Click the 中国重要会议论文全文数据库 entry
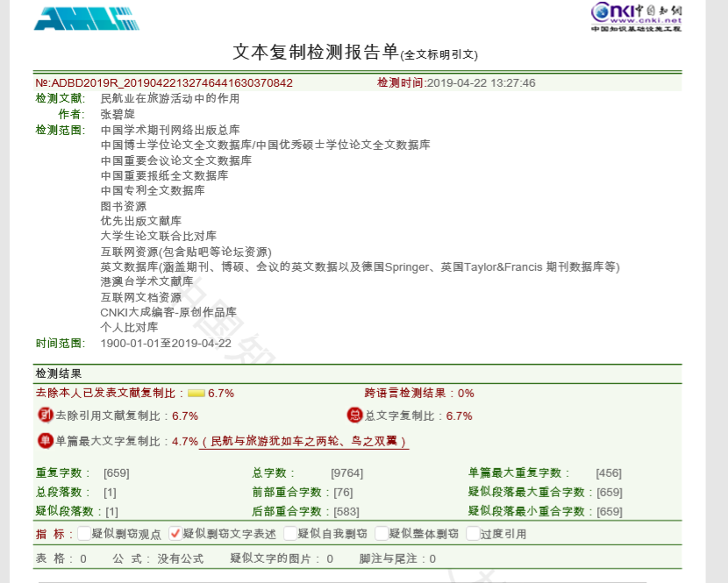The image size is (728, 583). pos(176,160)
